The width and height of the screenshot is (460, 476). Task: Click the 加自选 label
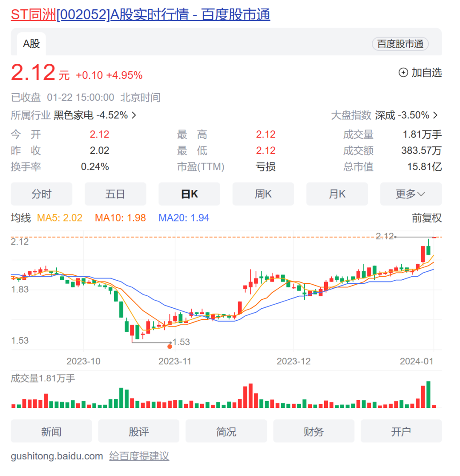point(426,72)
